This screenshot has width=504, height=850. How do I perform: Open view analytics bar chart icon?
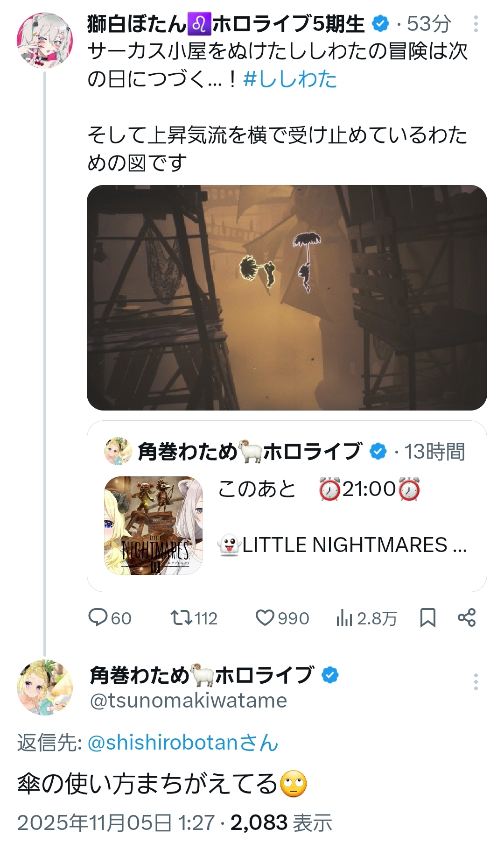point(344,617)
